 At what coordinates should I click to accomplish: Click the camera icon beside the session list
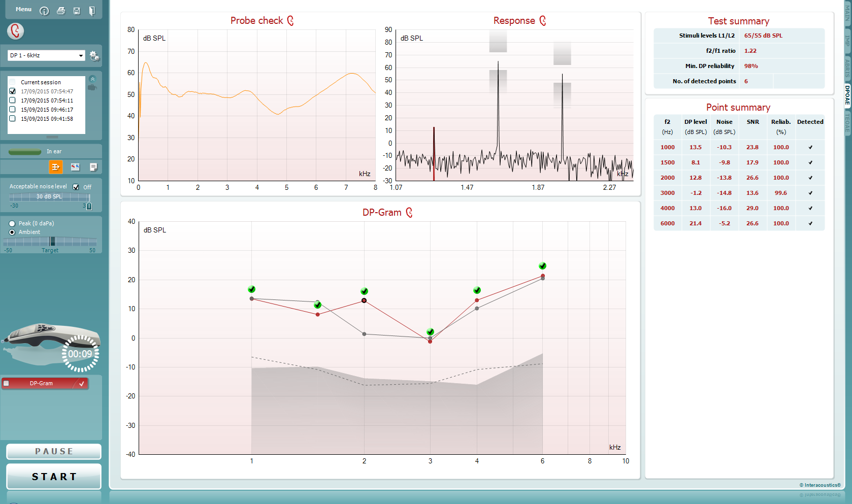click(x=92, y=88)
